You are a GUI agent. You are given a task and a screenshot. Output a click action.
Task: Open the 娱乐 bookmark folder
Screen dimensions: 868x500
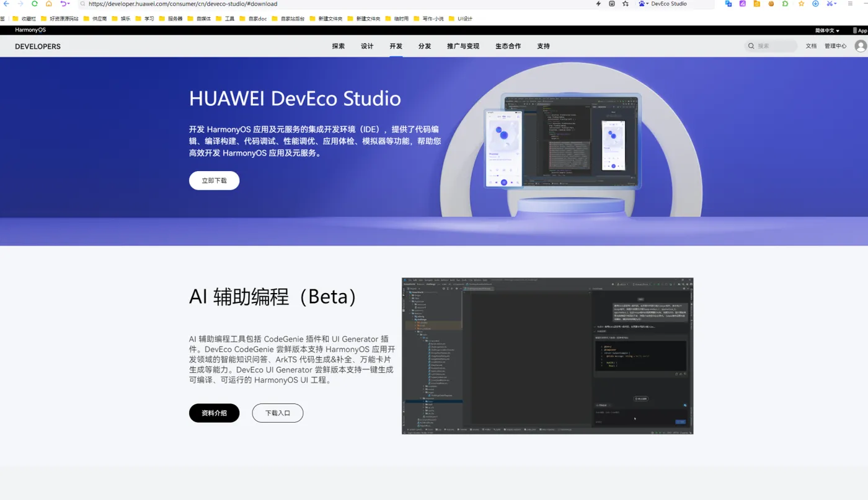click(121, 19)
